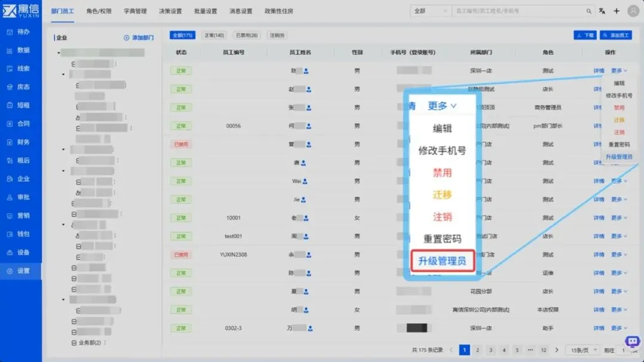This screenshot has height=362, width=644.
Task: Click the 前往 page number input
Action: (x=623, y=351)
